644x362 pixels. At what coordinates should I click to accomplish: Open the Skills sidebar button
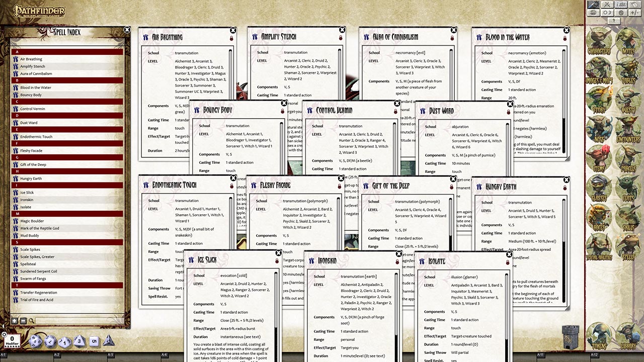coord(627,218)
